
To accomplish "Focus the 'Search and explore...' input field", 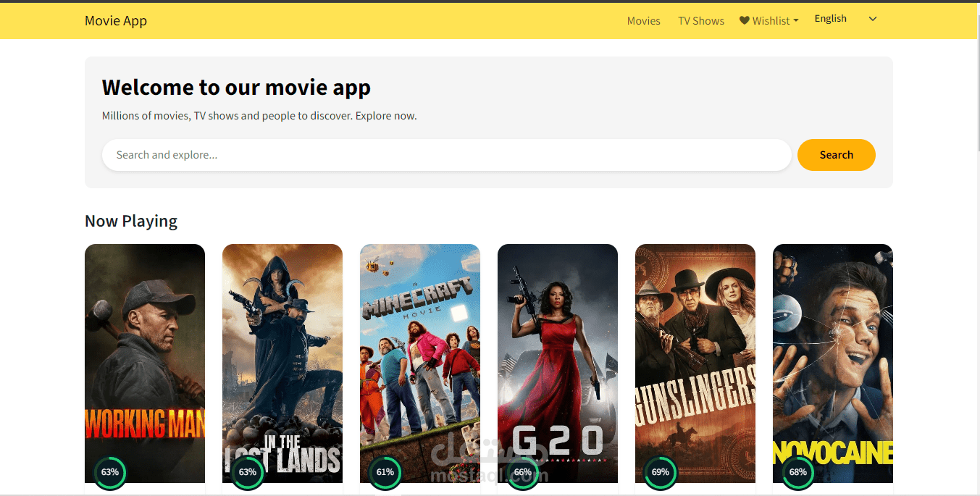I will point(446,155).
